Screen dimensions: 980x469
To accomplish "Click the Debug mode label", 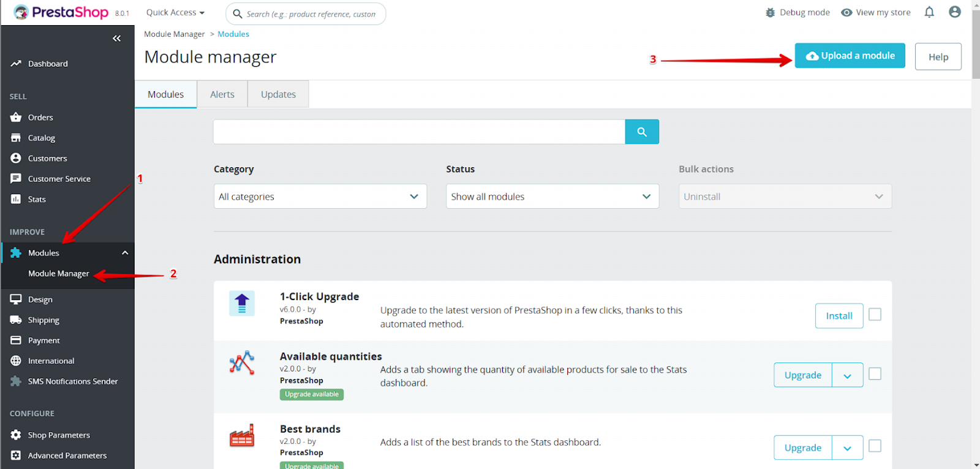I will (805, 12).
